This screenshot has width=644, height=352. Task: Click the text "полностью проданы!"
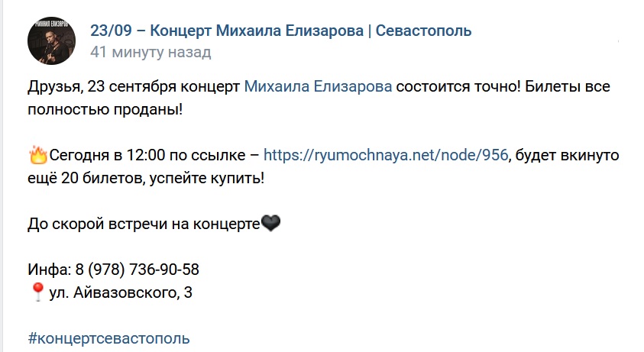point(105,110)
